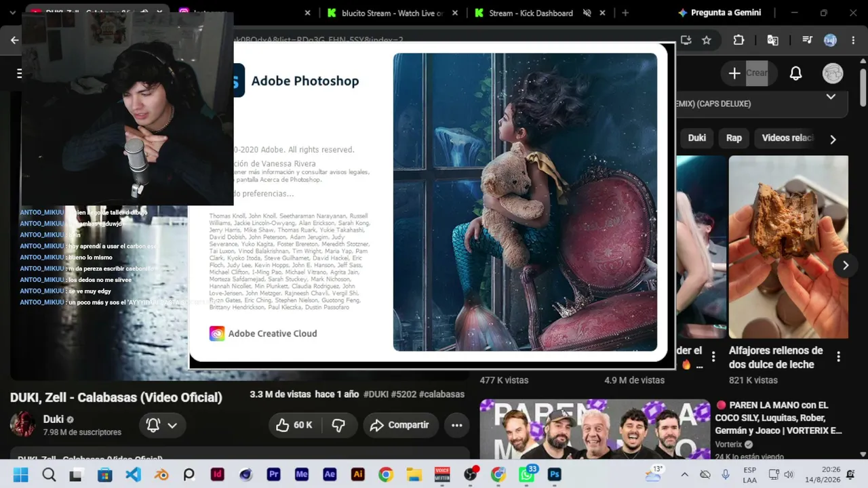Image resolution: width=868 pixels, height=488 pixels.
Task: Open Cinema 4D from the taskbar
Action: [245, 474]
